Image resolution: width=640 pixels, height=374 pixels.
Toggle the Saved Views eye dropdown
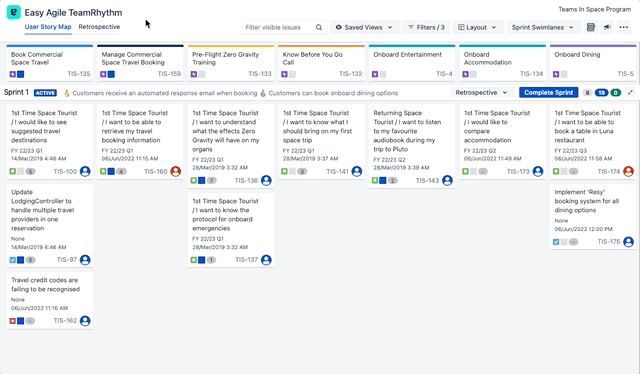pyautogui.click(x=364, y=27)
